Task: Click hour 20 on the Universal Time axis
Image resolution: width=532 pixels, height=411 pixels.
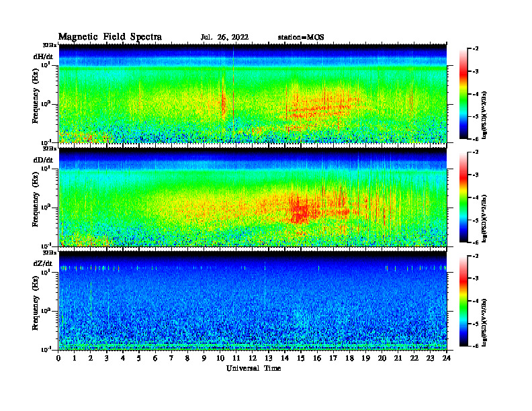Action: point(382,358)
